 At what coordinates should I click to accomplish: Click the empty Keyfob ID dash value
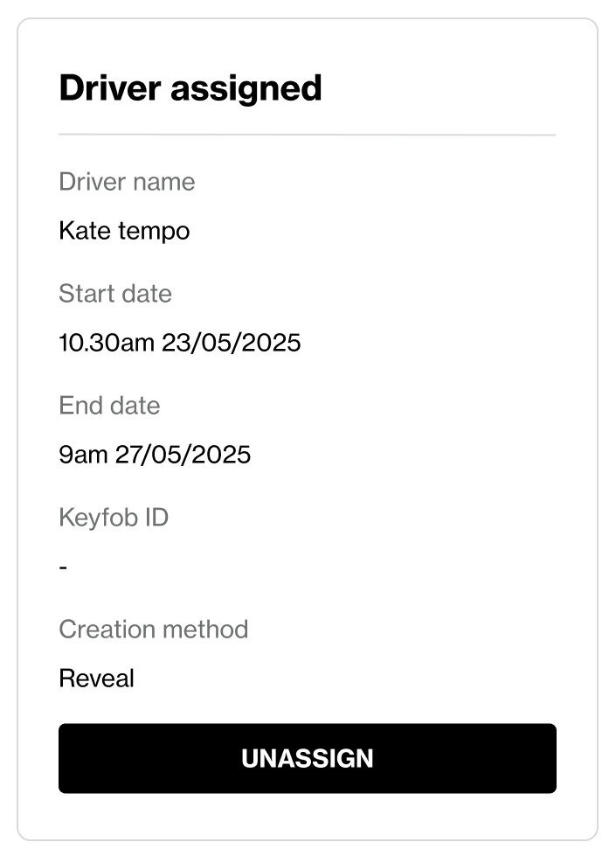63,567
